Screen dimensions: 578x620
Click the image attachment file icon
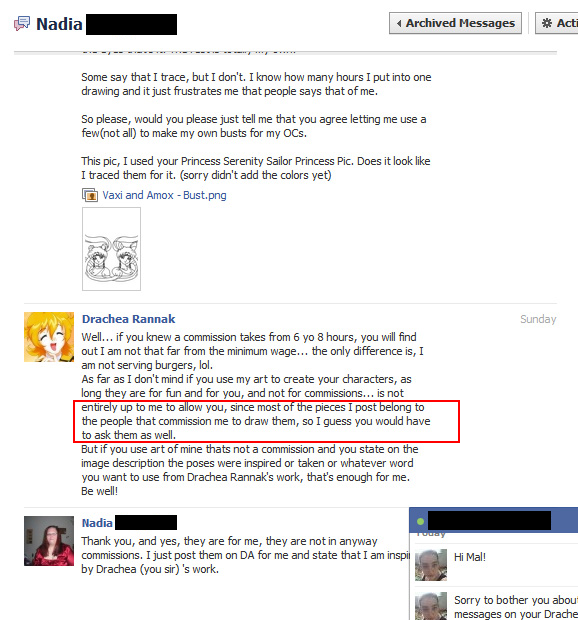point(90,195)
